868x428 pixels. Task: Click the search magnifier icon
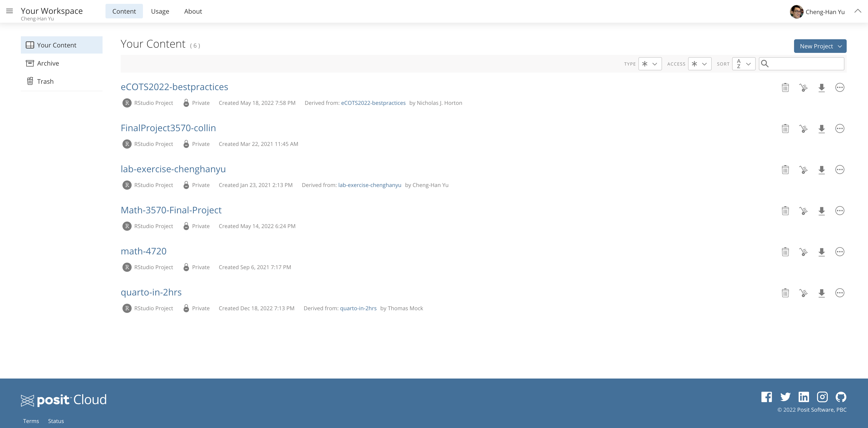tap(765, 64)
